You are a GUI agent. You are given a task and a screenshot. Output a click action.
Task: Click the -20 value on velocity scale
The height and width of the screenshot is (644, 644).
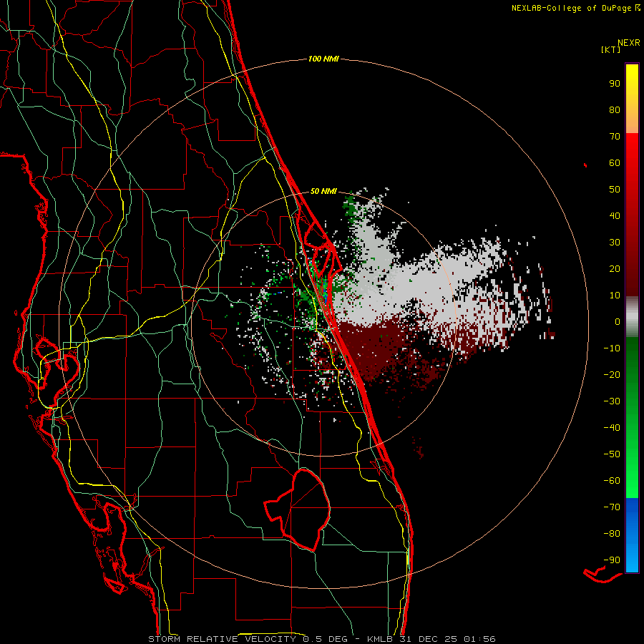[x=612, y=374]
